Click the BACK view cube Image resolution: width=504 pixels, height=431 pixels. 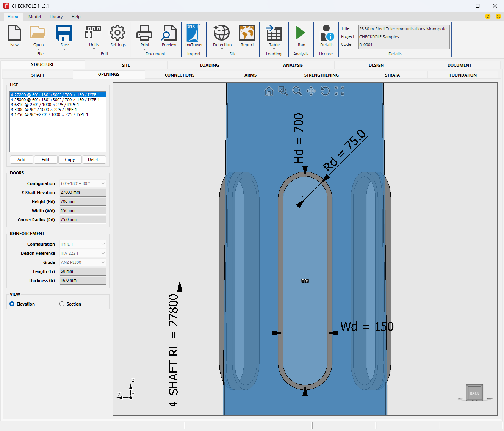coord(474,393)
